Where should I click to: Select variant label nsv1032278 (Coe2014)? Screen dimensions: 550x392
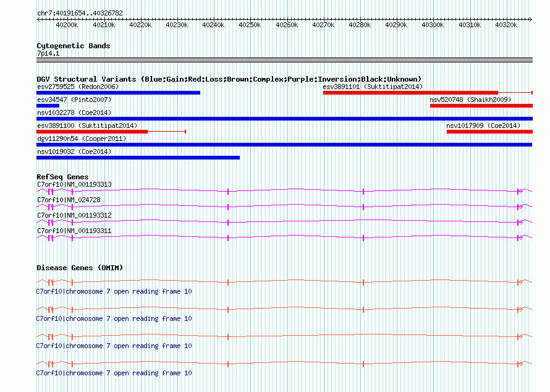pos(74,113)
